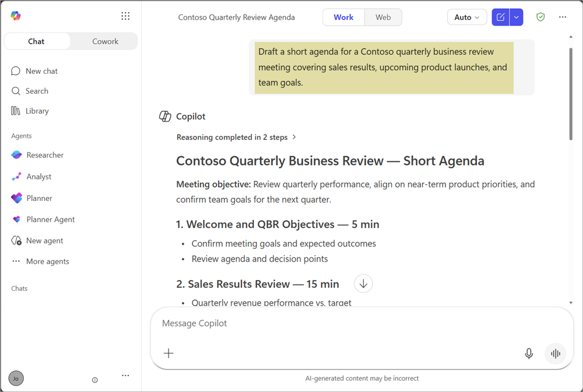Switch to Web mode toggle
The width and height of the screenshot is (583, 392).
[x=383, y=17]
